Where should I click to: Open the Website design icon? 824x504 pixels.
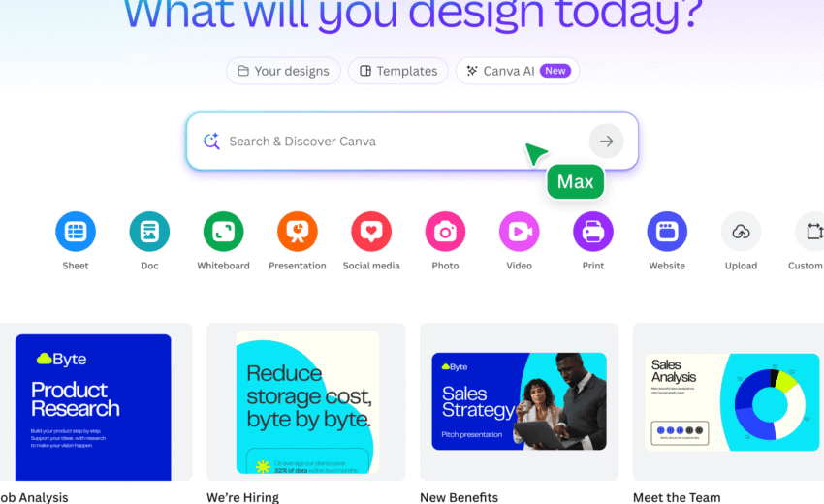pyautogui.click(x=667, y=232)
